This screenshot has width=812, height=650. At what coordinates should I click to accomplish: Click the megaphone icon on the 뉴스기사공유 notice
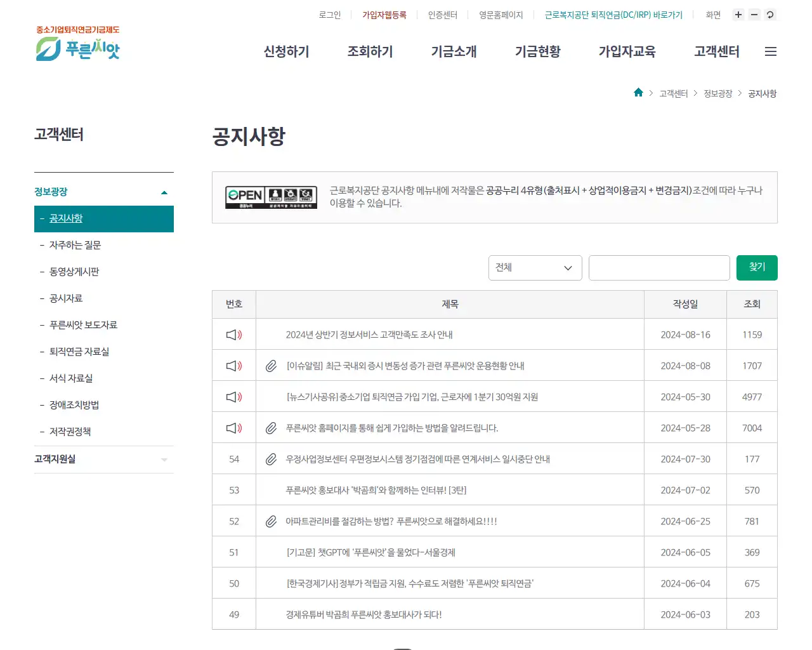(233, 396)
